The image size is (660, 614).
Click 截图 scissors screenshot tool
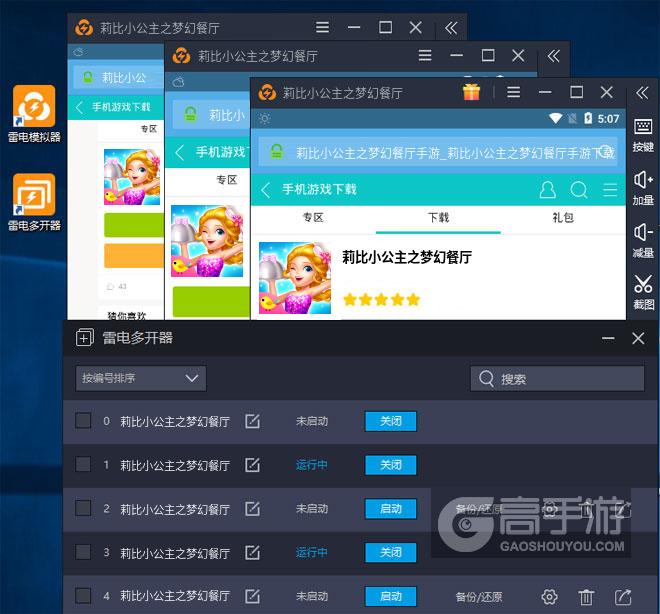click(x=643, y=292)
